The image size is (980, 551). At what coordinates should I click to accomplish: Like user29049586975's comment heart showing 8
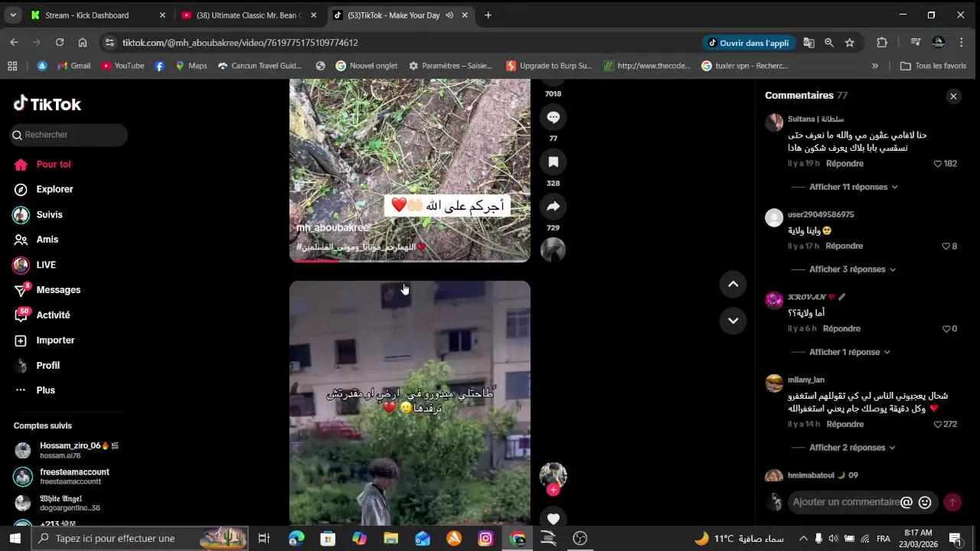pos(946,246)
